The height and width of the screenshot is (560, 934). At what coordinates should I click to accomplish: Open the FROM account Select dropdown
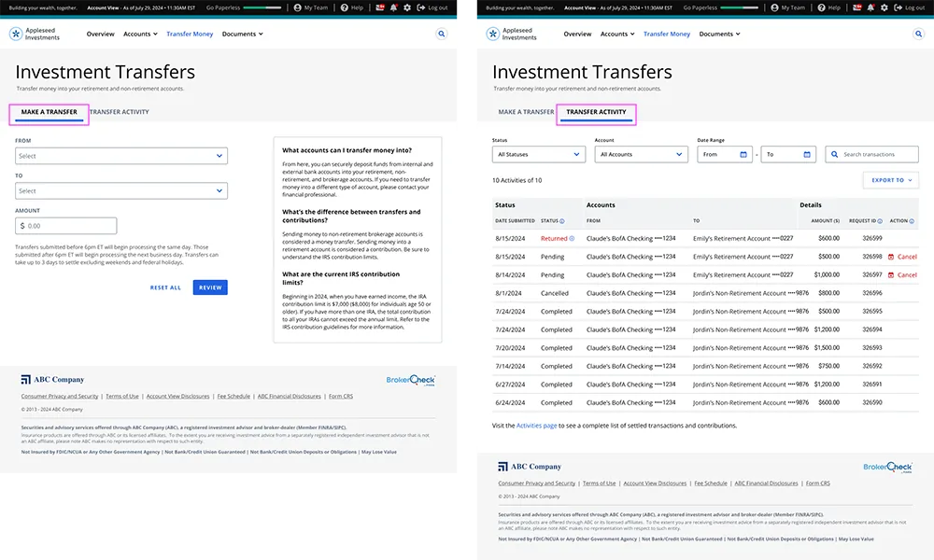[121, 156]
